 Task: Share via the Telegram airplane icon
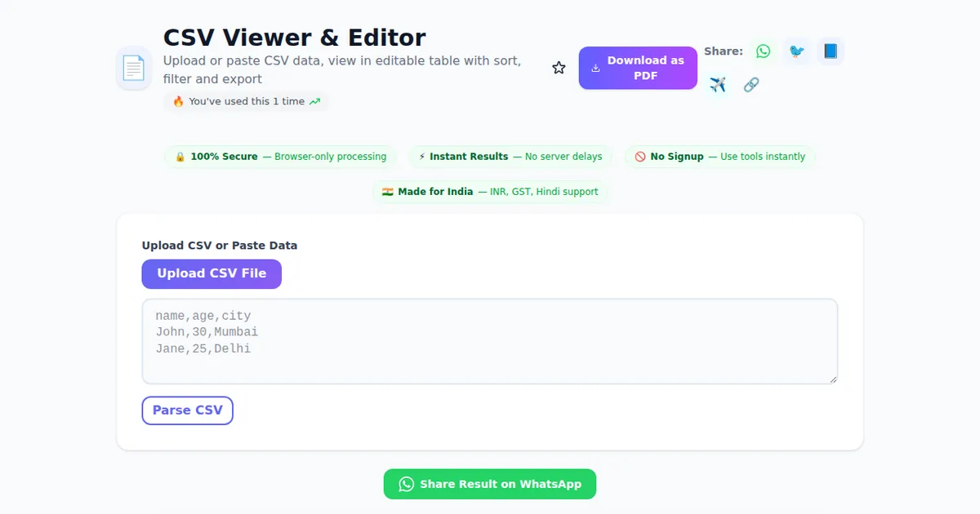[x=717, y=84]
